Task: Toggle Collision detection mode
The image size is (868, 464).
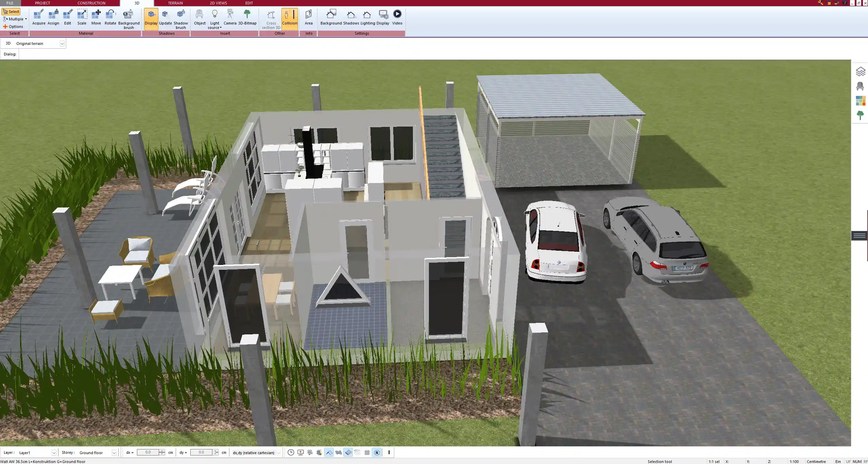Action: click(290, 17)
